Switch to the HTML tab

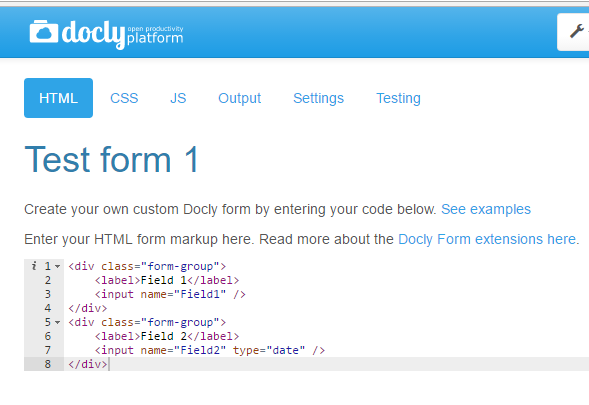click(58, 98)
